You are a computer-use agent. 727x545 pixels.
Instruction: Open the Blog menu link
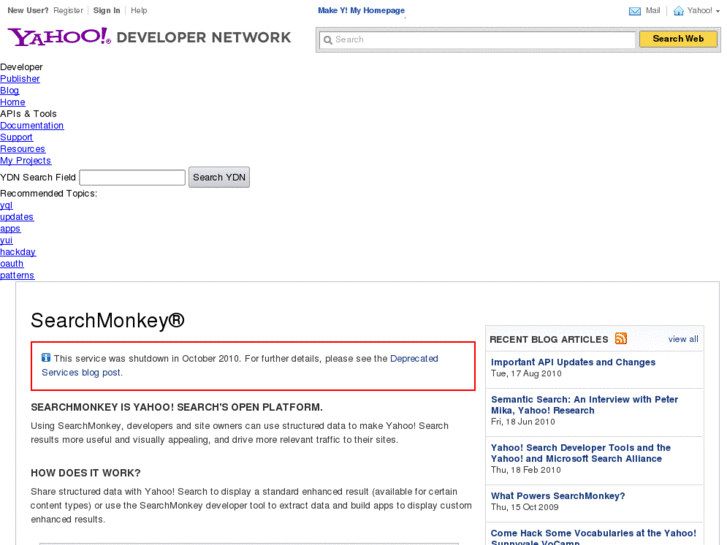[10, 90]
